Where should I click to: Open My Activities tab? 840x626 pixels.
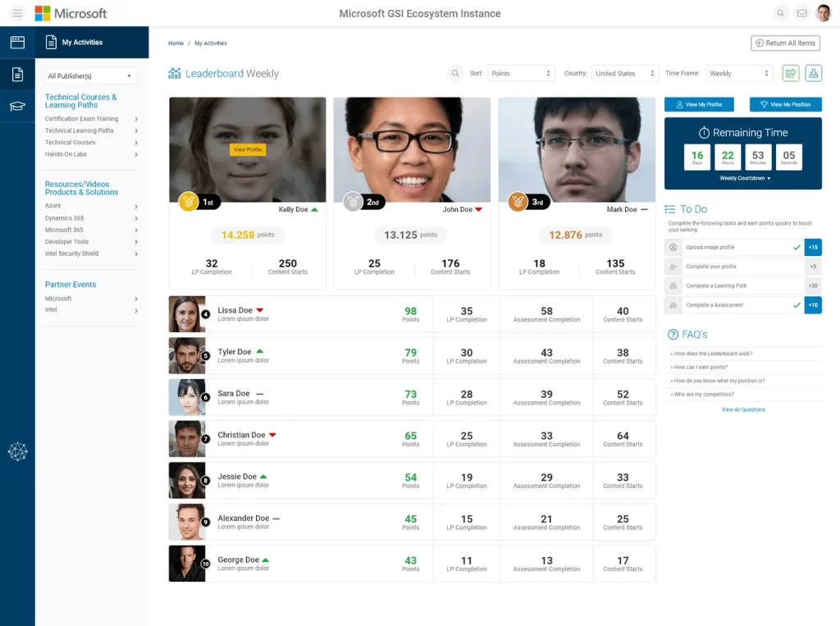pos(92,43)
